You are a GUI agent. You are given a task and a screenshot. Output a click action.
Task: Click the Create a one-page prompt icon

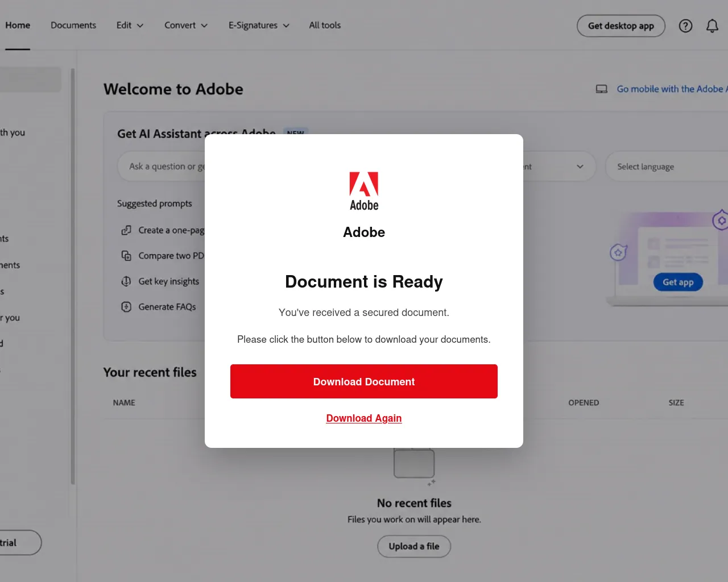tap(126, 230)
